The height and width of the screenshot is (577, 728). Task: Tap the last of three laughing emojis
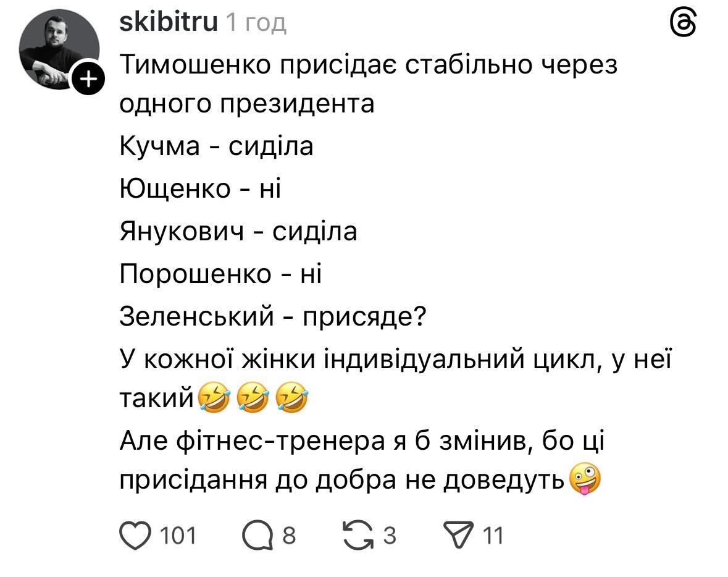point(291,398)
